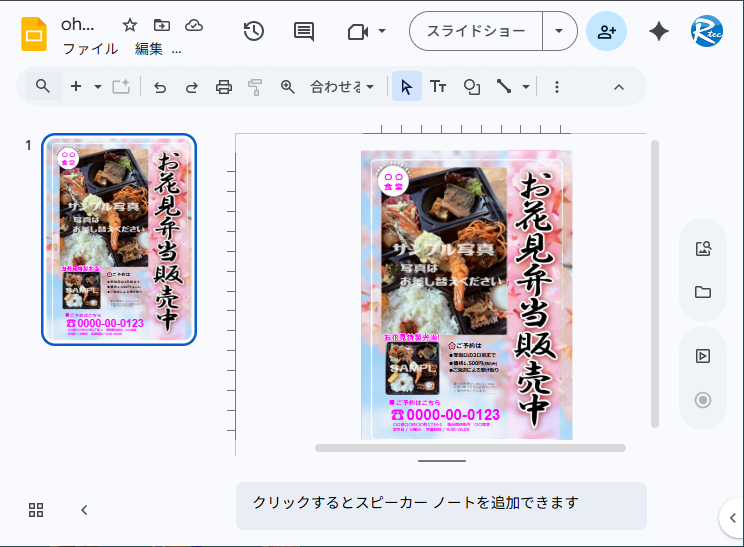The height and width of the screenshot is (547, 744).
Task: Print the presentation using printer icon
Action: coord(224,87)
